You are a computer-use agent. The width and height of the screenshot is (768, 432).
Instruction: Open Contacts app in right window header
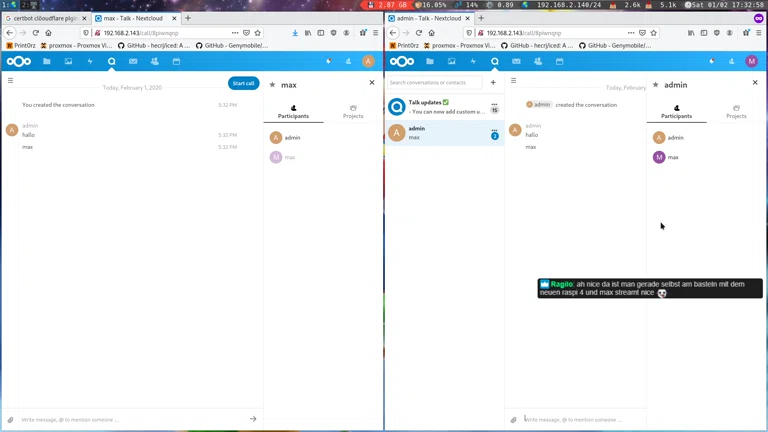click(x=538, y=61)
